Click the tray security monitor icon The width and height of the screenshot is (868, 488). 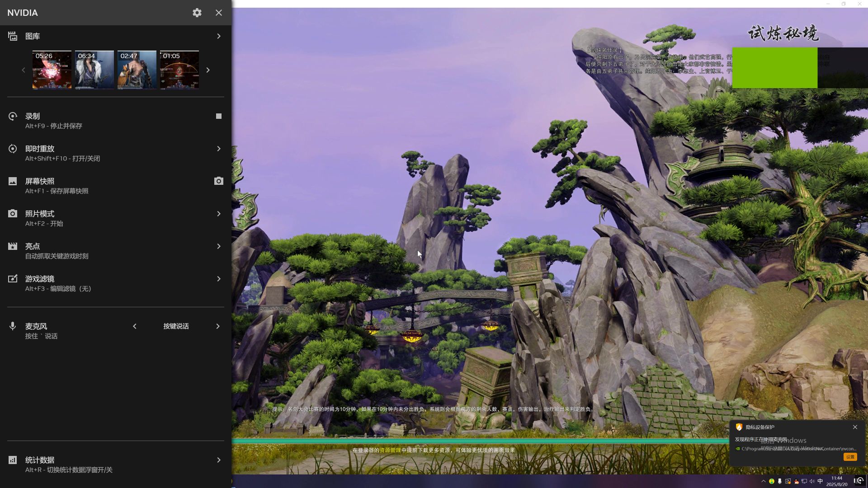coord(788,481)
